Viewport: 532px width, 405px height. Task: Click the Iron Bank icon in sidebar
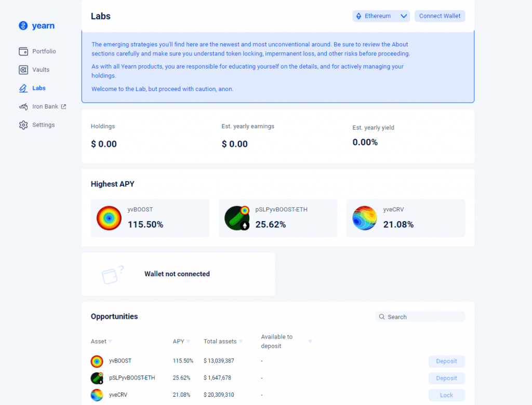(x=23, y=107)
